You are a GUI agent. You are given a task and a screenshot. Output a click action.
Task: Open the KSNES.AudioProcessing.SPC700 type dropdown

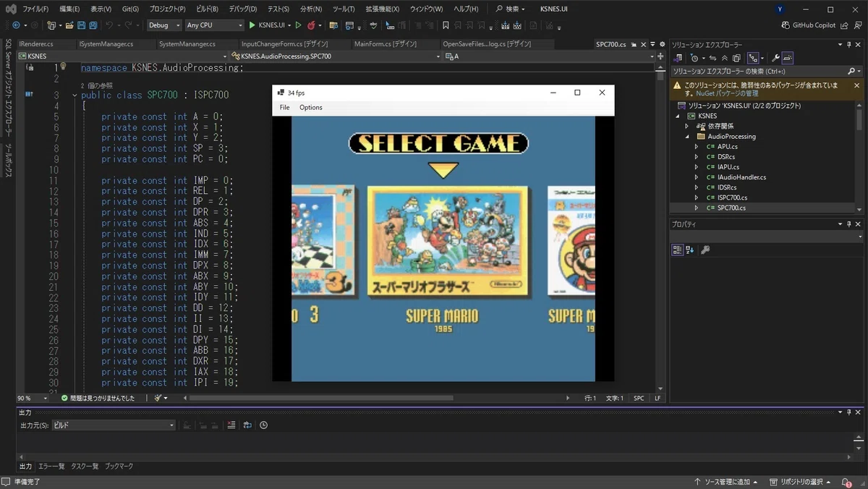[x=335, y=56]
